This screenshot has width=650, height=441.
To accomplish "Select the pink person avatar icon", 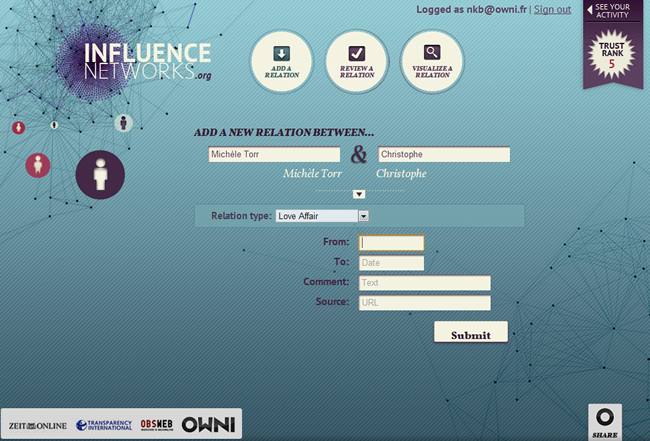I will (38, 164).
